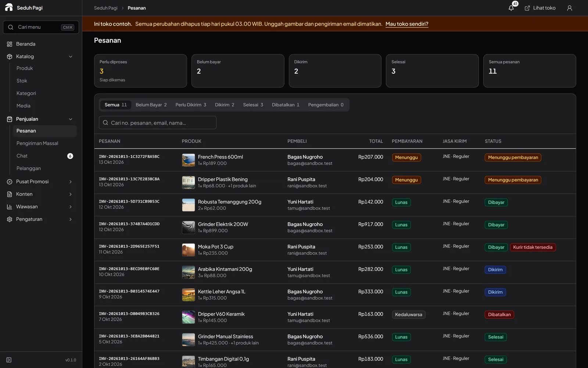The image size is (588, 368).
Task: Click the Katalog box icon
Action: (x=10, y=57)
